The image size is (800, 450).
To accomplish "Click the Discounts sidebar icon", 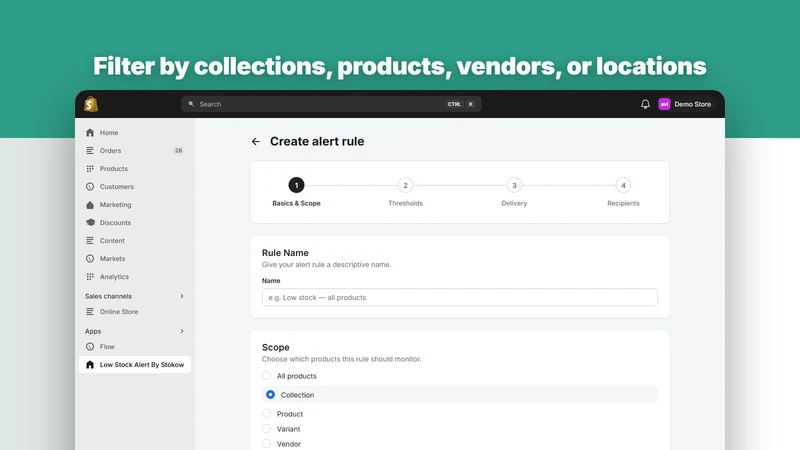I will 90,222.
